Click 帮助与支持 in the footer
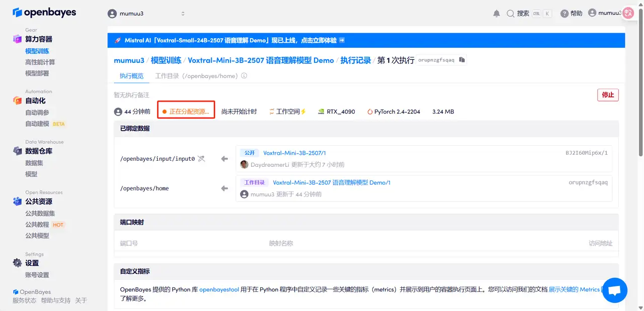Image resolution: width=644 pixels, height=311 pixels. pos(56,300)
